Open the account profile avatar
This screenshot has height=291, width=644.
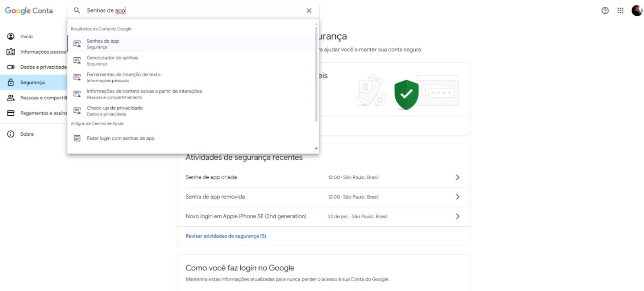pos(637,10)
